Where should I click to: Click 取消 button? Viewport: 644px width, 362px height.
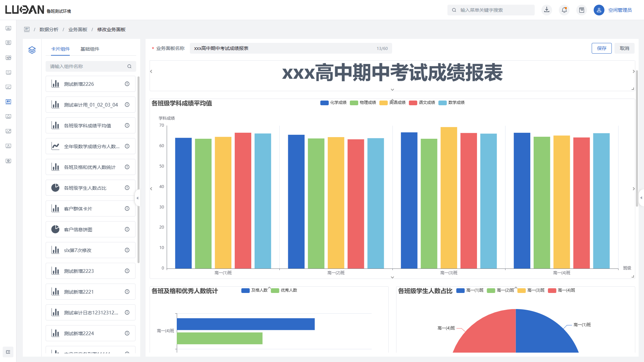625,48
